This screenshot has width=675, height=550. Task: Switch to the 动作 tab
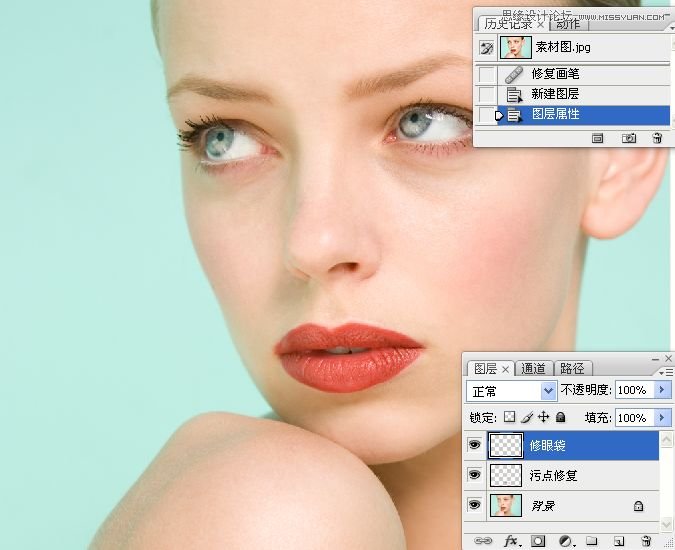[568, 24]
